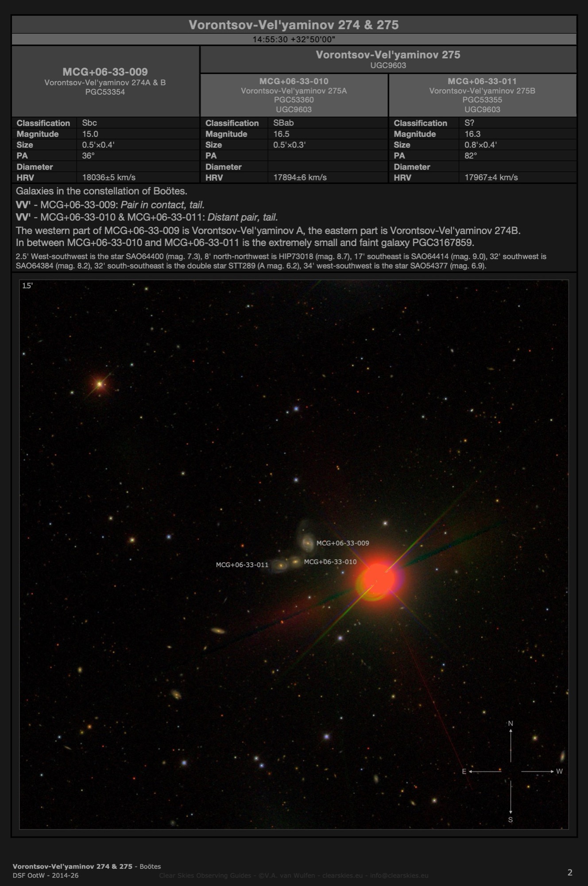Click the north arrow on the compass
The image size is (588, 886).
tap(511, 743)
